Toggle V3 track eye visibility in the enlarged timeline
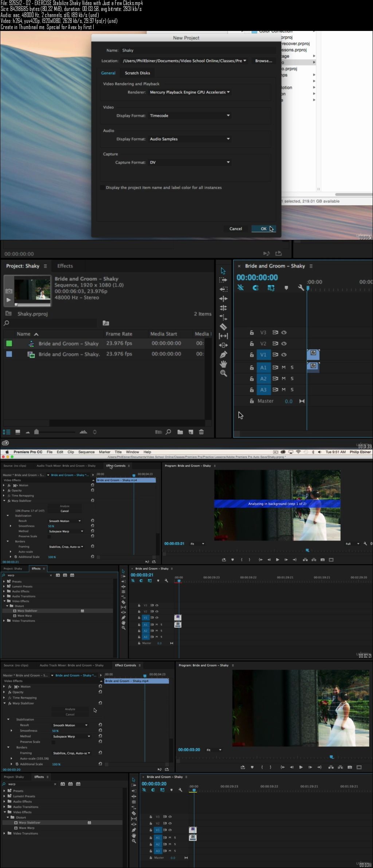 (x=284, y=332)
